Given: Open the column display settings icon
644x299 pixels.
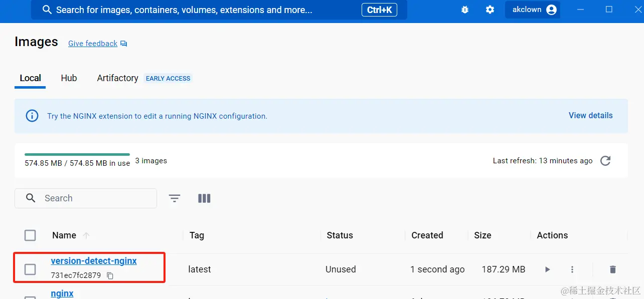Looking at the screenshot, I should [204, 198].
